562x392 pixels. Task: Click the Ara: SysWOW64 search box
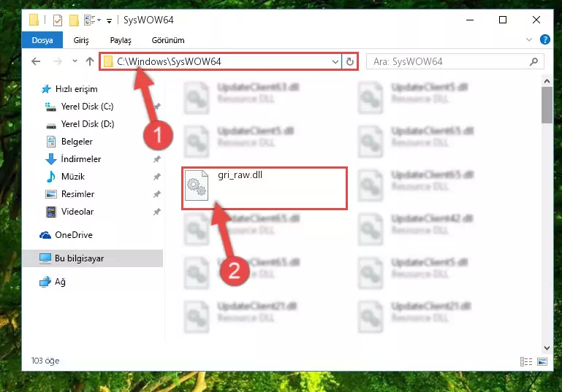click(x=455, y=61)
